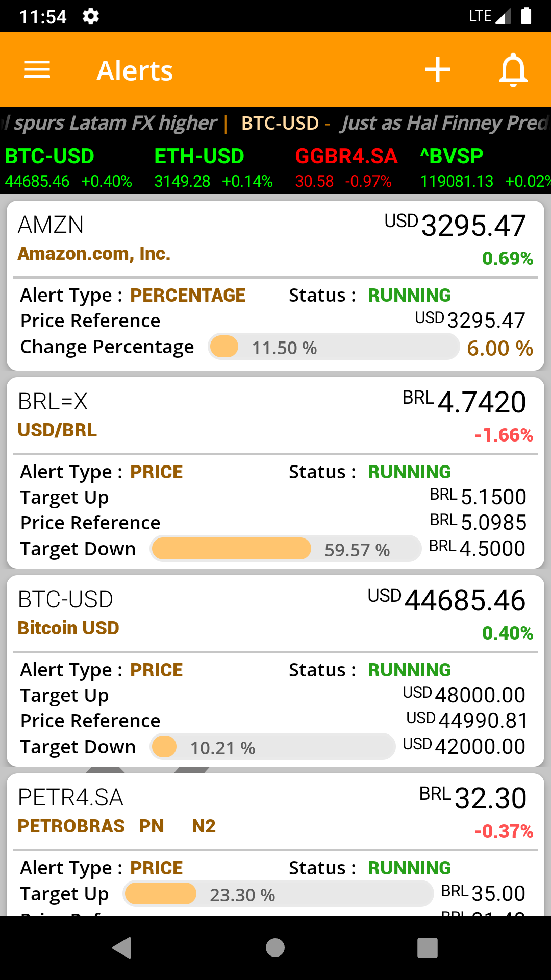Tap the plus icon to add alert
This screenshot has height=980, width=551.
pos(438,70)
